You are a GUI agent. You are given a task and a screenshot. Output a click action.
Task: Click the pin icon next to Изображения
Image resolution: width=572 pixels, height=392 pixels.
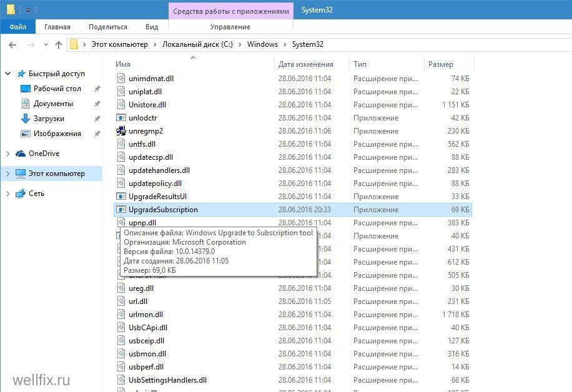point(97,134)
